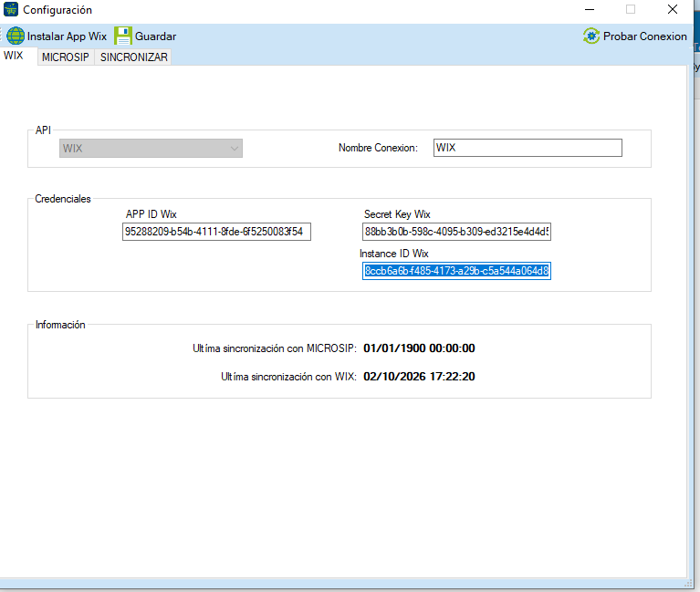The width and height of the screenshot is (700, 592).
Task: Click the Credenciales group title
Action: click(63, 199)
